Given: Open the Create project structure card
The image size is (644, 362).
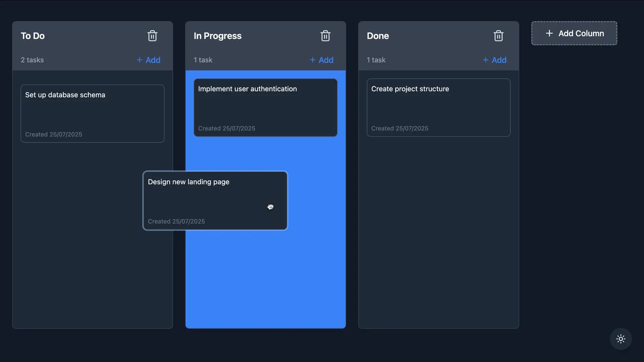Looking at the screenshot, I should coord(438,107).
